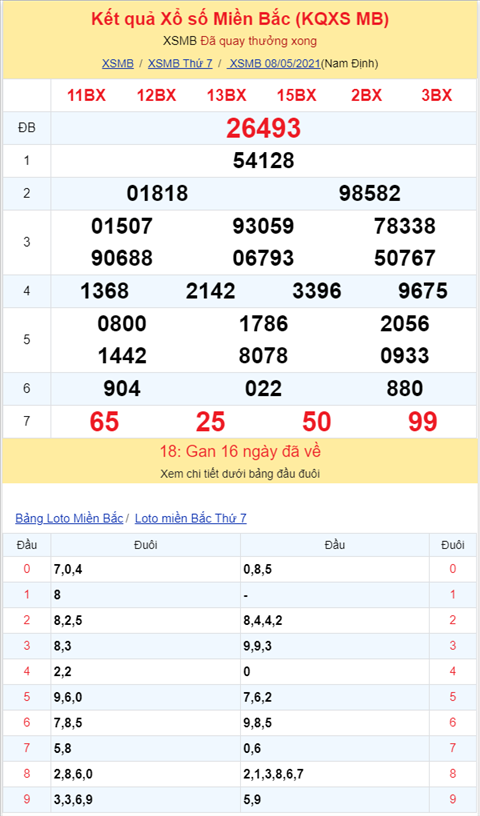Viewport: 480px width, 816px height.
Task: Click the 12BX series code
Action: (156, 95)
